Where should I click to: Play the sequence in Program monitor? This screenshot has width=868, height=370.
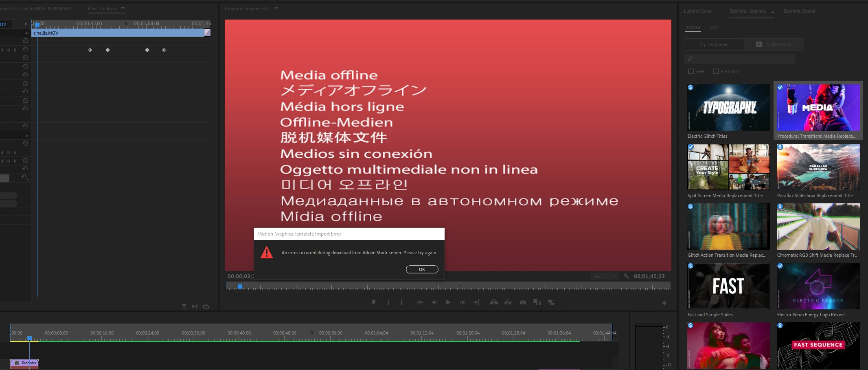pyautogui.click(x=448, y=302)
